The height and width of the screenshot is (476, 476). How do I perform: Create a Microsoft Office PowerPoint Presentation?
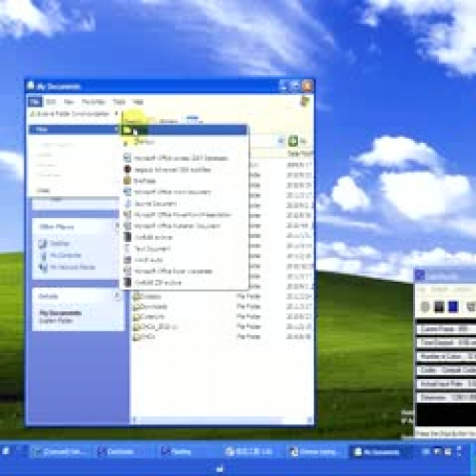pos(184,215)
